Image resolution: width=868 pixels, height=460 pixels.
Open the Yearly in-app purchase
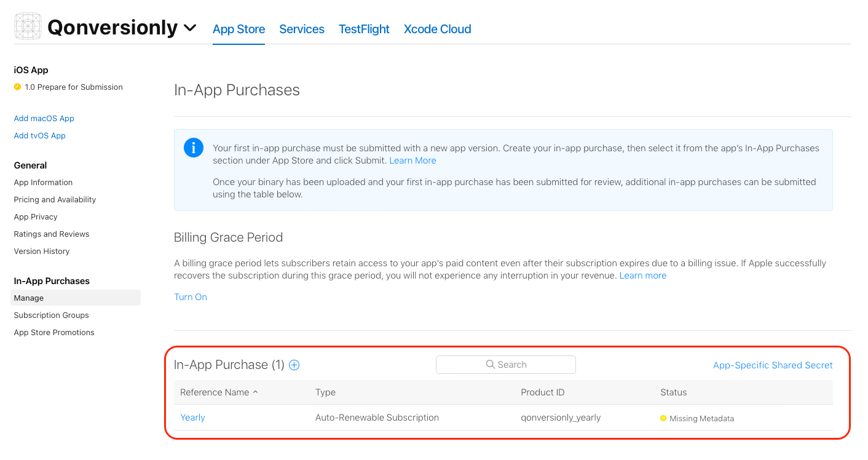tap(192, 418)
